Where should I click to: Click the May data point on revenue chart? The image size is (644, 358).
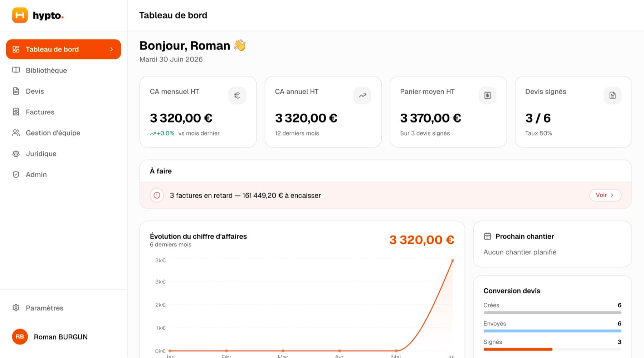396,351
